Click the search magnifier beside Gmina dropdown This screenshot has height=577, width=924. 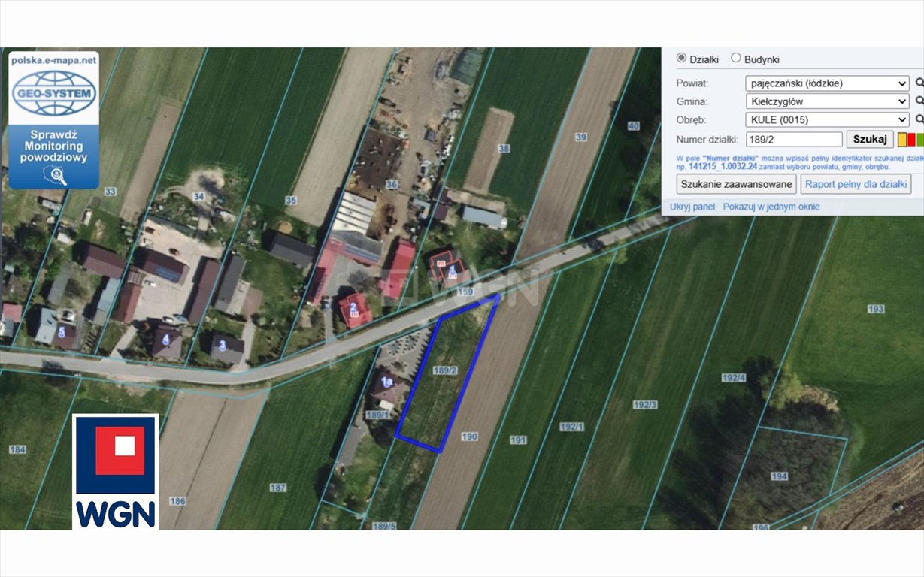(919, 101)
